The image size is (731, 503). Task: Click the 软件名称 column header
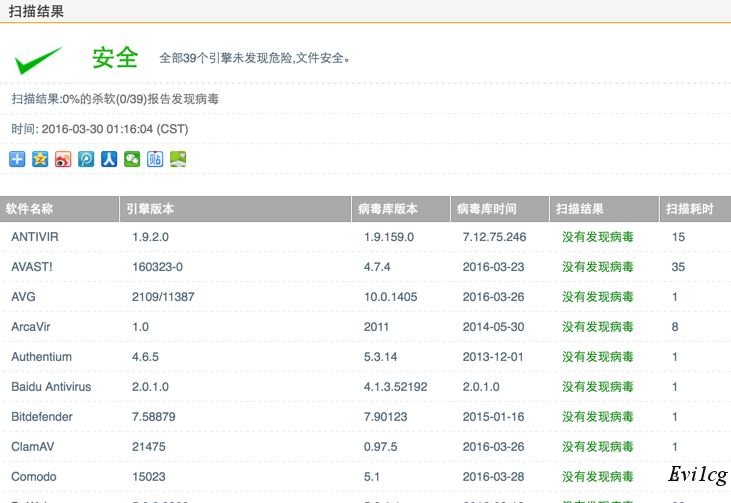coord(30,209)
